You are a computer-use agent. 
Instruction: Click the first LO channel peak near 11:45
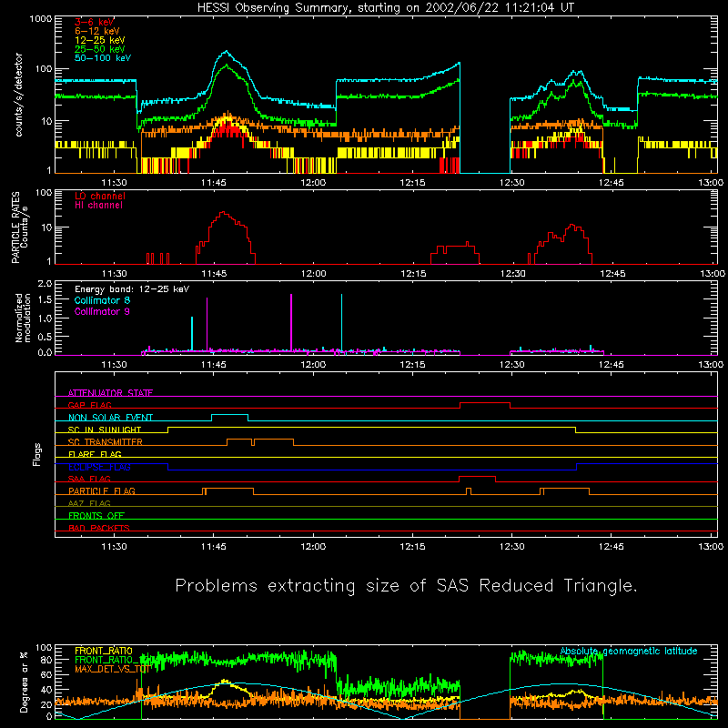click(x=224, y=213)
